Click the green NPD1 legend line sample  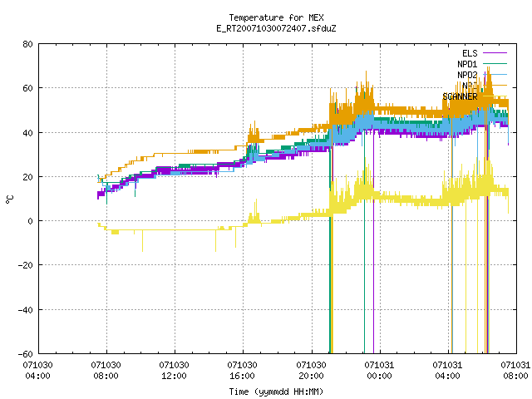495,64
